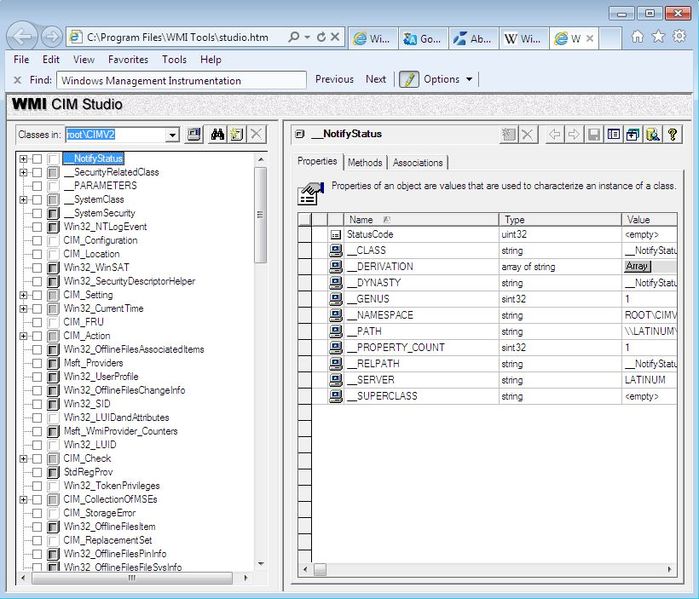Switch to the Associations tab
This screenshot has width=699, height=599.
tap(418, 163)
